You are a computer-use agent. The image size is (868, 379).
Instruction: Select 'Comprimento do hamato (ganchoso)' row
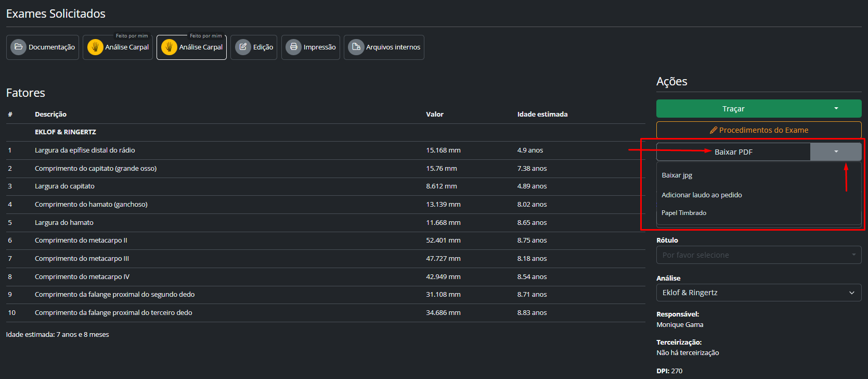tap(326, 205)
